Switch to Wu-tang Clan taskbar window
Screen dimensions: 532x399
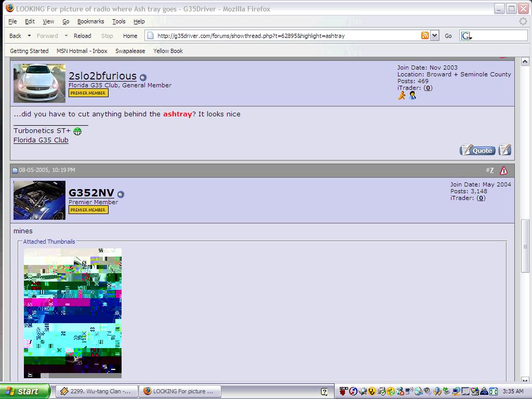(97, 391)
